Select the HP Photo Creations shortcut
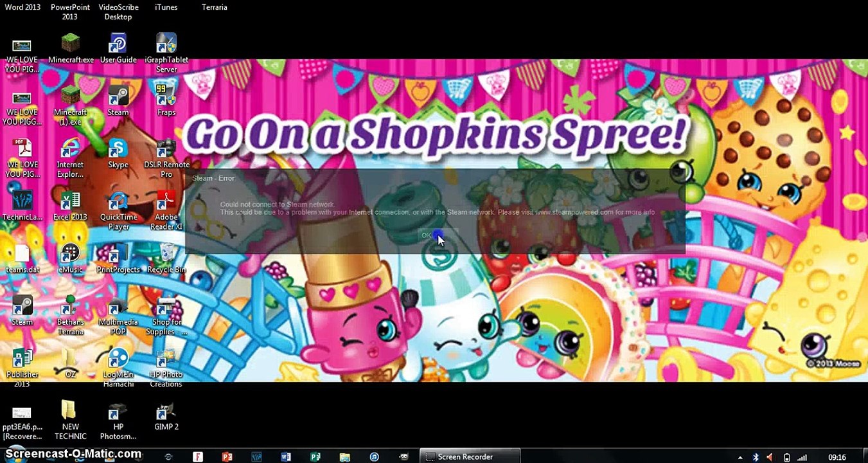This screenshot has height=463, width=868. point(166,368)
